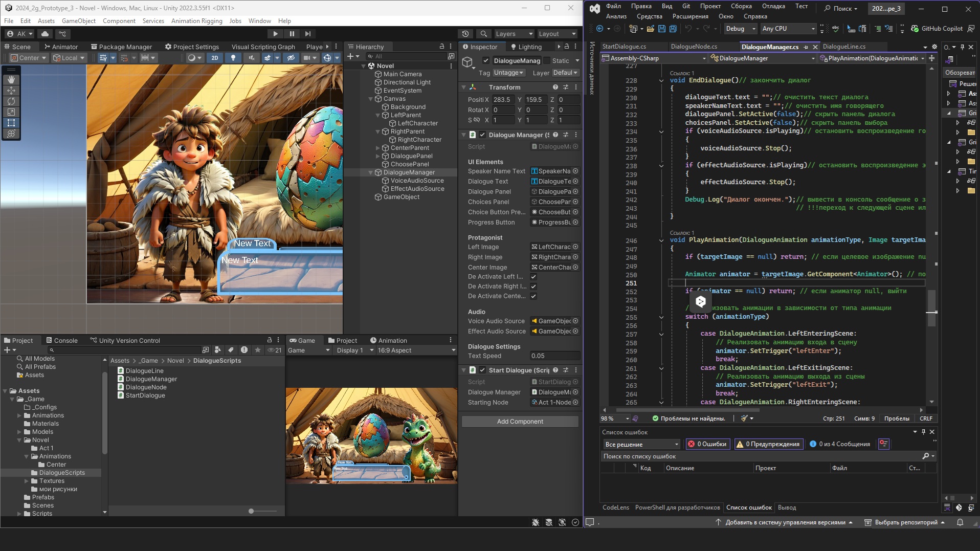The width and height of the screenshot is (980, 551).
Task: Click the Add Component button
Action: pos(520,422)
